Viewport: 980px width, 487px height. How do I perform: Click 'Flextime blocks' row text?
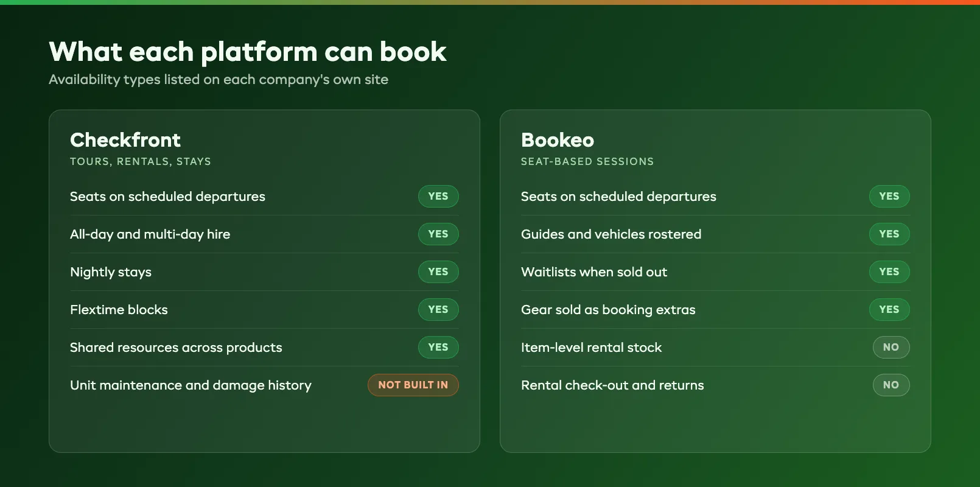[119, 310]
